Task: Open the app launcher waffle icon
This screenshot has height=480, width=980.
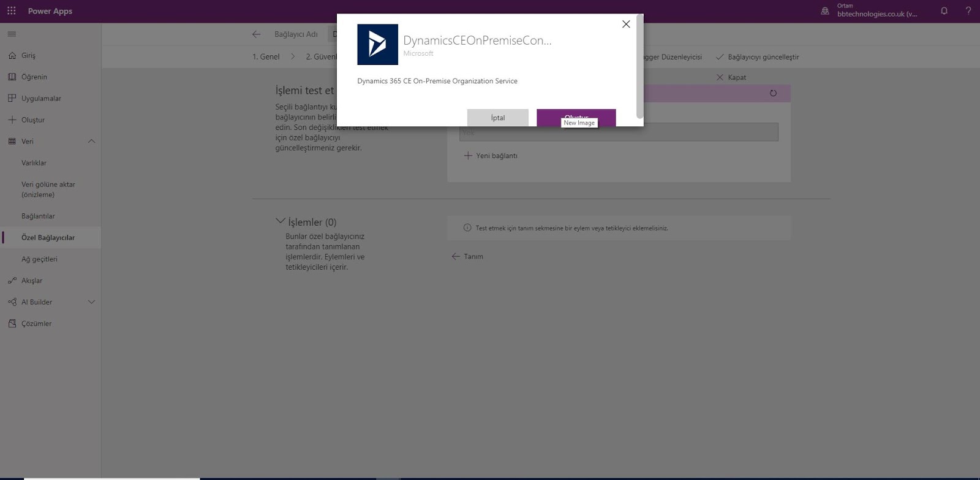Action: coord(12,11)
